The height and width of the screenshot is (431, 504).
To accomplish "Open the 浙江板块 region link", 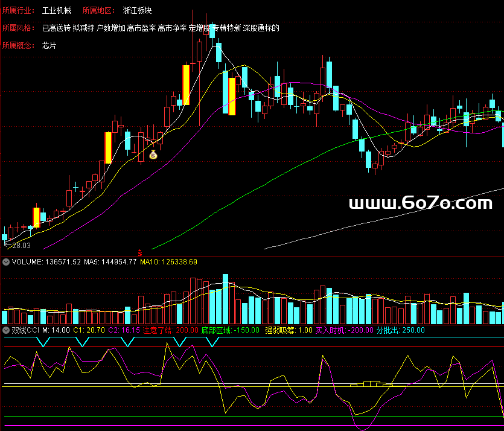I will coord(136,11).
